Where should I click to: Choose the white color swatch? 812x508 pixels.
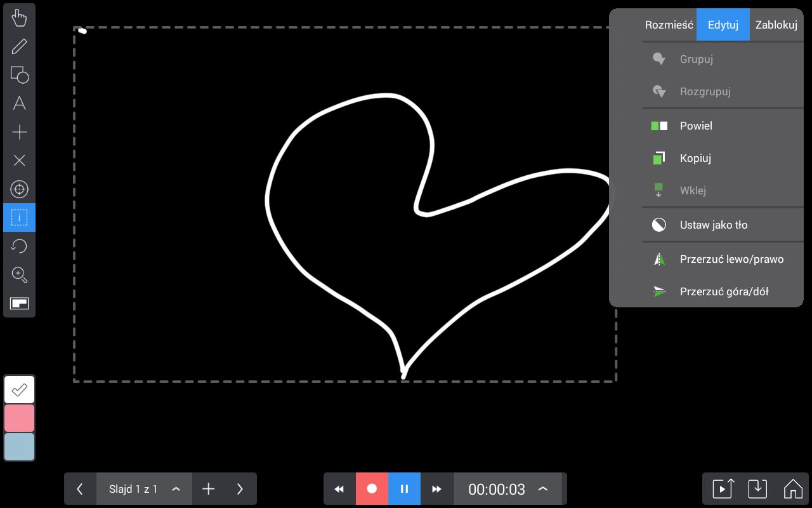(x=20, y=389)
